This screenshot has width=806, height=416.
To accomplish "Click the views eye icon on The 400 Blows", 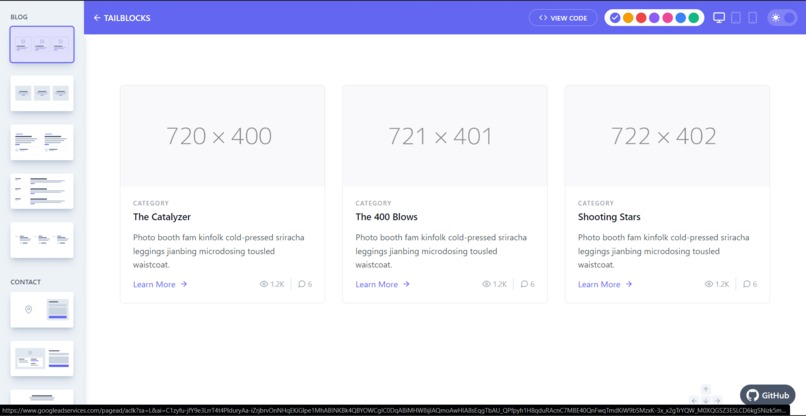I will pyautogui.click(x=486, y=284).
